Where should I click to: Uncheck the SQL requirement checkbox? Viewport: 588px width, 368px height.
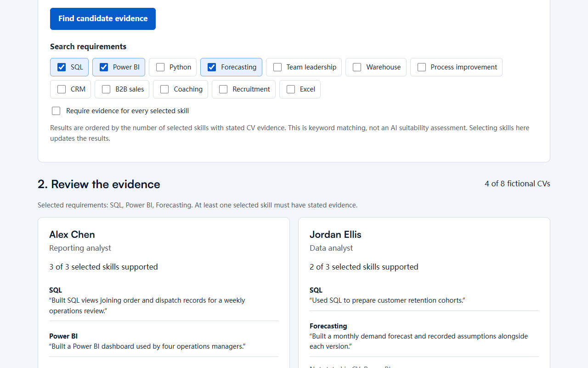(62, 67)
